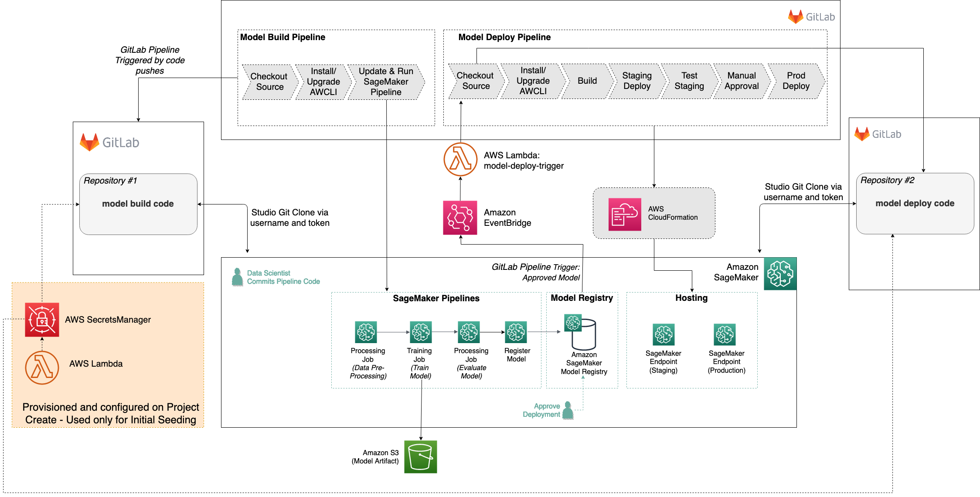Click the Register Model icon
The image size is (980, 497).
coord(516,332)
